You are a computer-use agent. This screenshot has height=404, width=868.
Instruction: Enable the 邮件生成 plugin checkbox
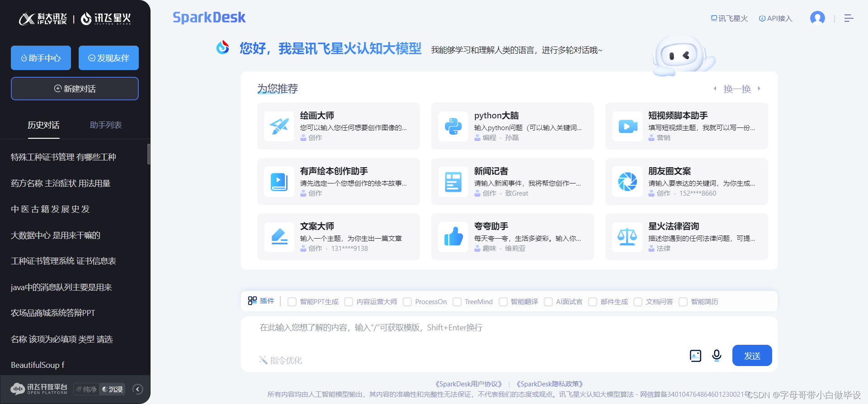coord(593,302)
